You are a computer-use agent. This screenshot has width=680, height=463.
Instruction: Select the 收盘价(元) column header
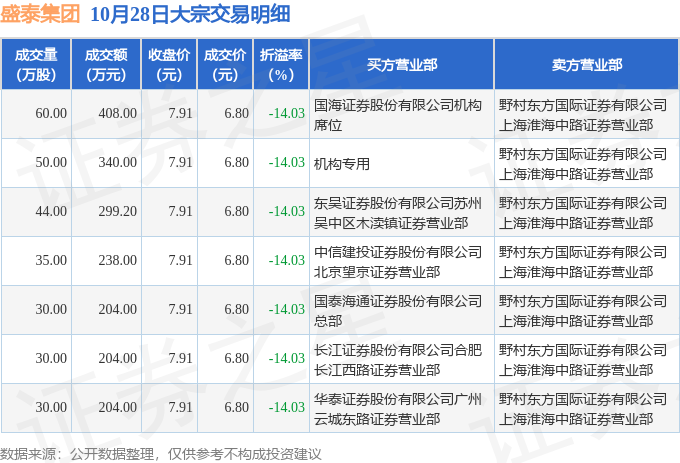169,65
